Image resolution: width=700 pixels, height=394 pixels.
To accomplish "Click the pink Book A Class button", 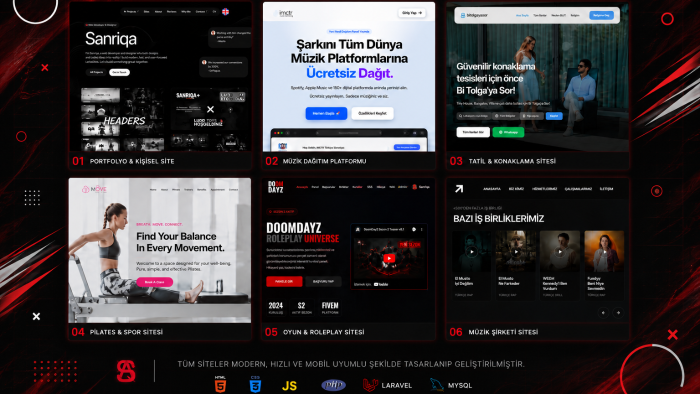I will click(x=154, y=282).
